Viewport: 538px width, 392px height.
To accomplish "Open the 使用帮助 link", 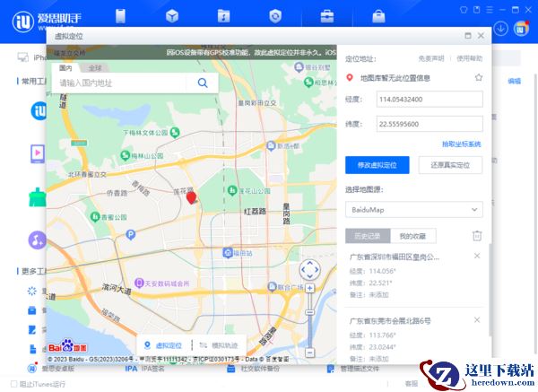I will pyautogui.click(x=469, y=58).
